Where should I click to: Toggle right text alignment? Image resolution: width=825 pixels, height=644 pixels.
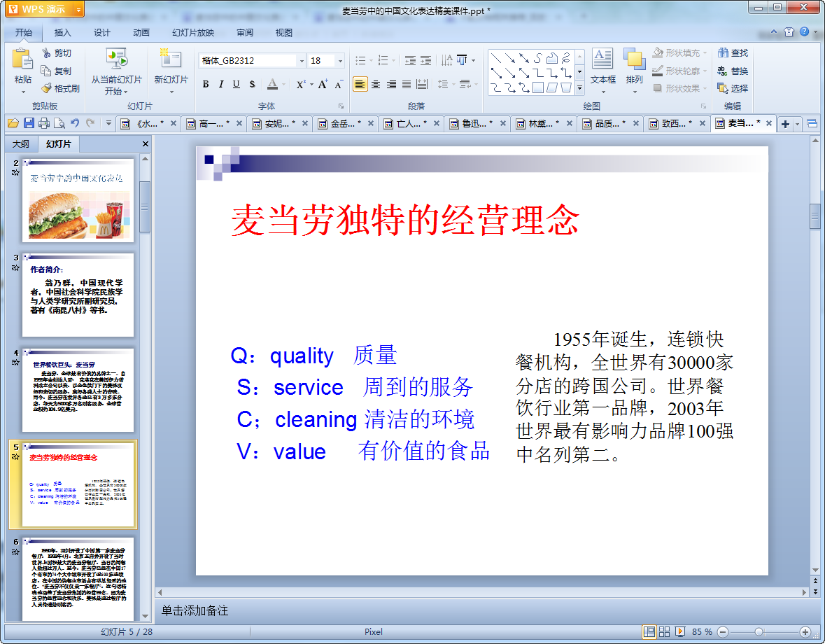391,84
